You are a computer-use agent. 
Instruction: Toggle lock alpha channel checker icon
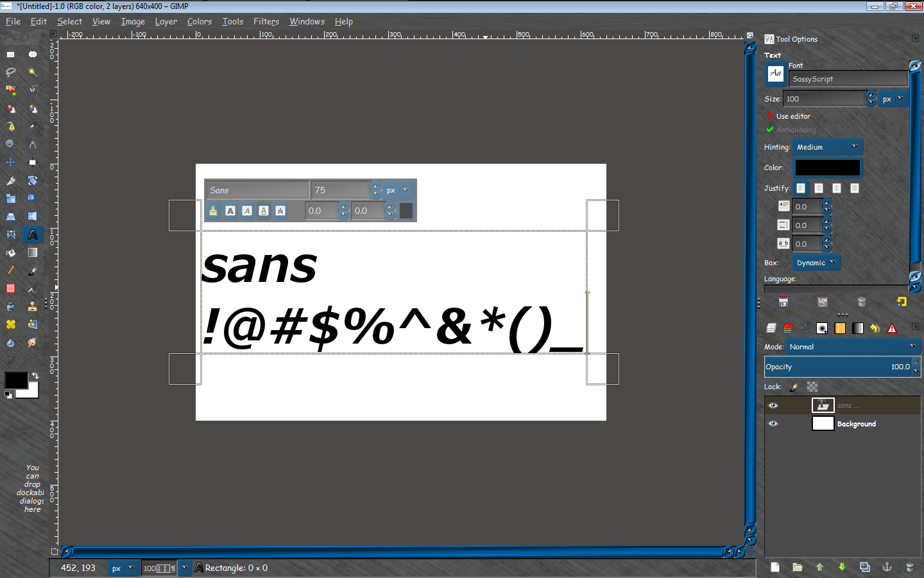click(x=812, y=387)
